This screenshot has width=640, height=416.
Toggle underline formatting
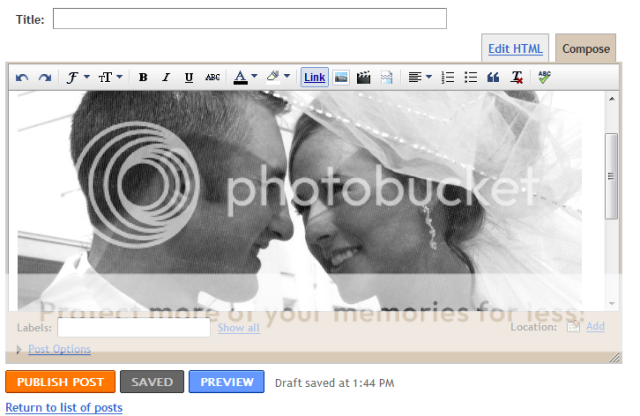(189, 77)
